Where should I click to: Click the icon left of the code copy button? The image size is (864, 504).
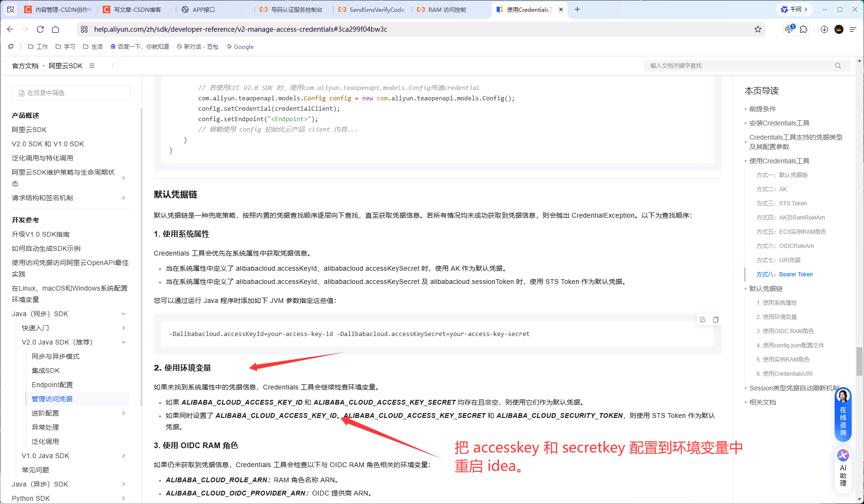point(703,320)
